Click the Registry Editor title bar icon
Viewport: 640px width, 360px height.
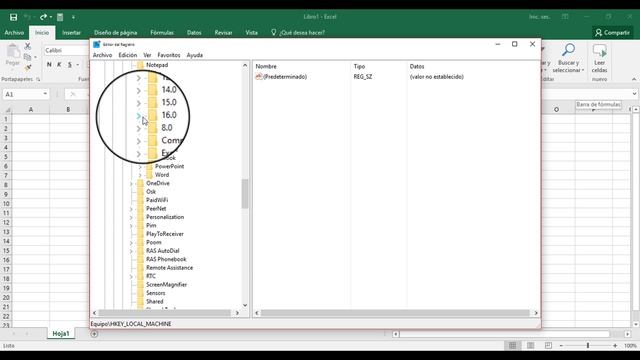click(x=96, y=44)
